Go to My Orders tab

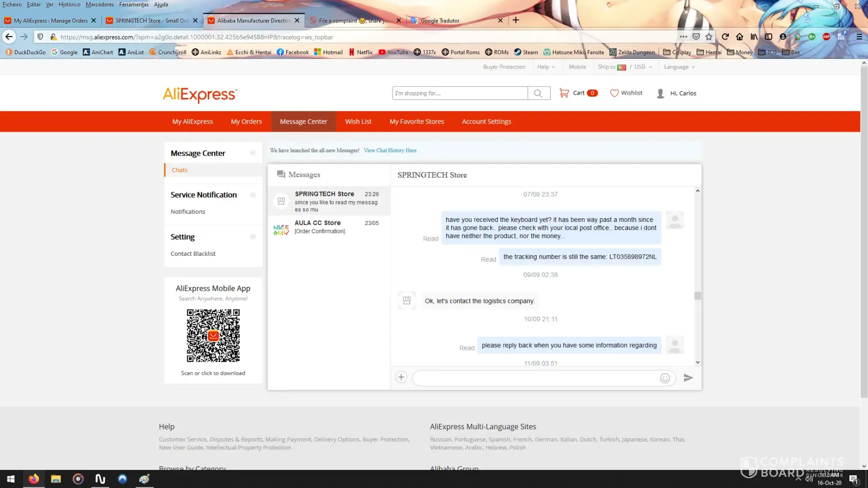pos(246,122)
